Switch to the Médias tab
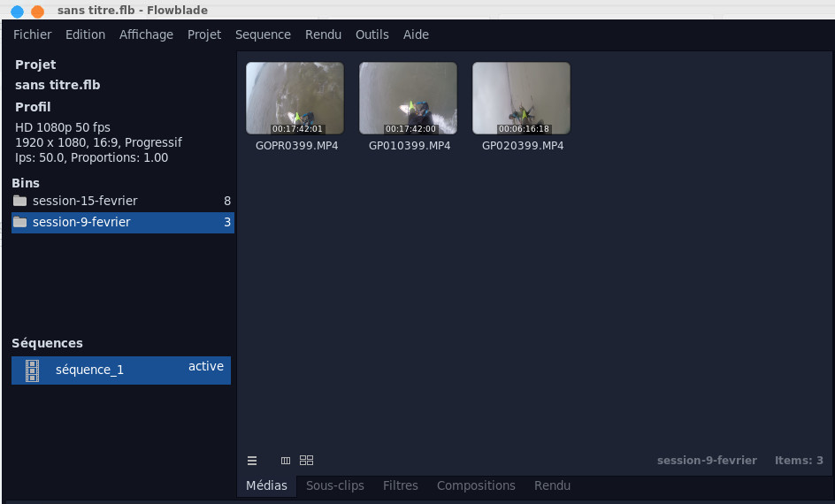The image size is (835, 504). (x=266, y=485)
